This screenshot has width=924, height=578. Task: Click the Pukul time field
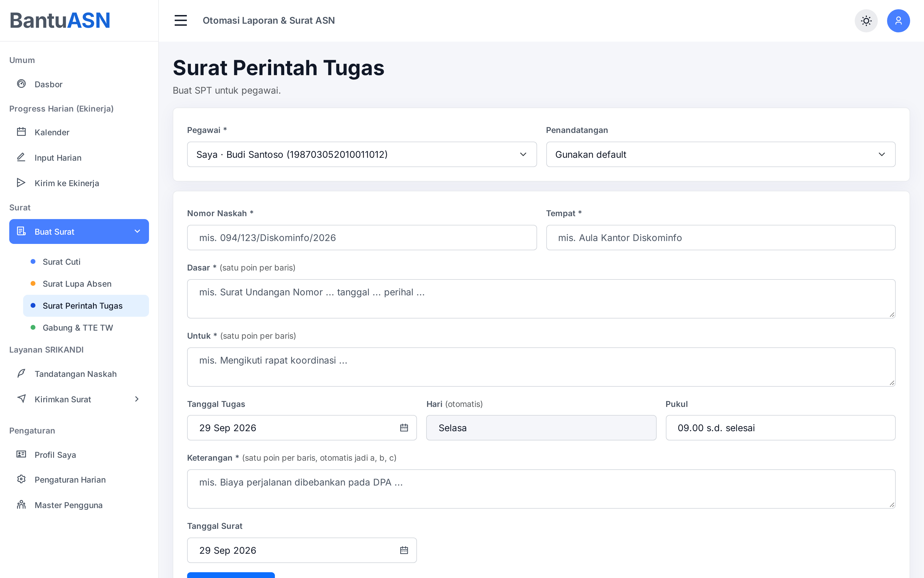coord(780,428)
